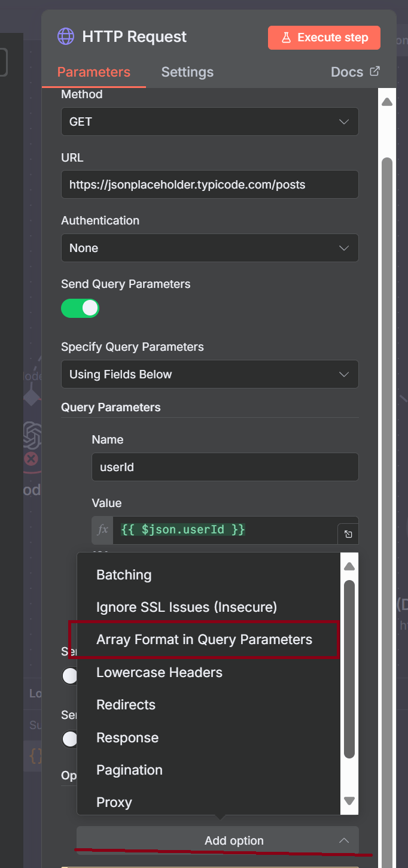
Task: Open the Specify Query Parameters dropdown
Action: [209, 374]
